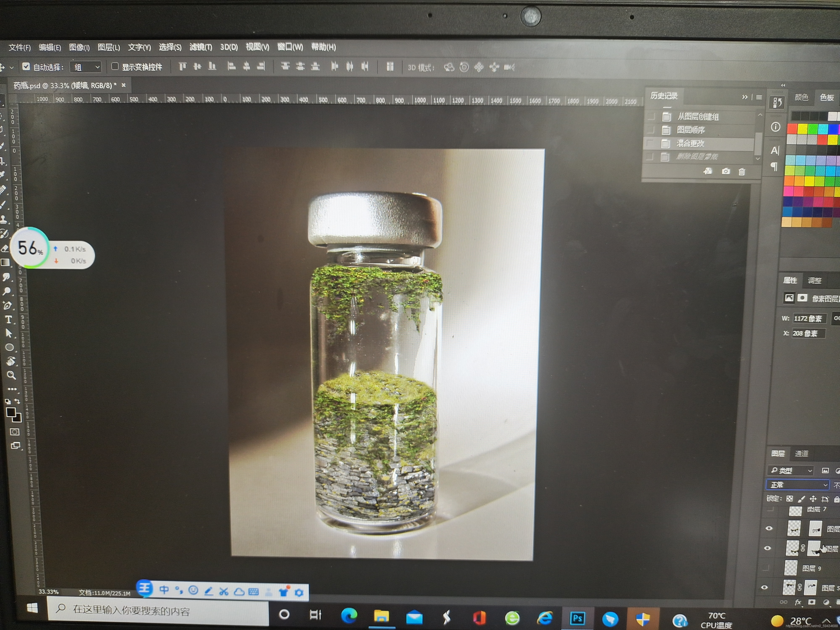Open Photoshop from the taskbar

point(577,618)
